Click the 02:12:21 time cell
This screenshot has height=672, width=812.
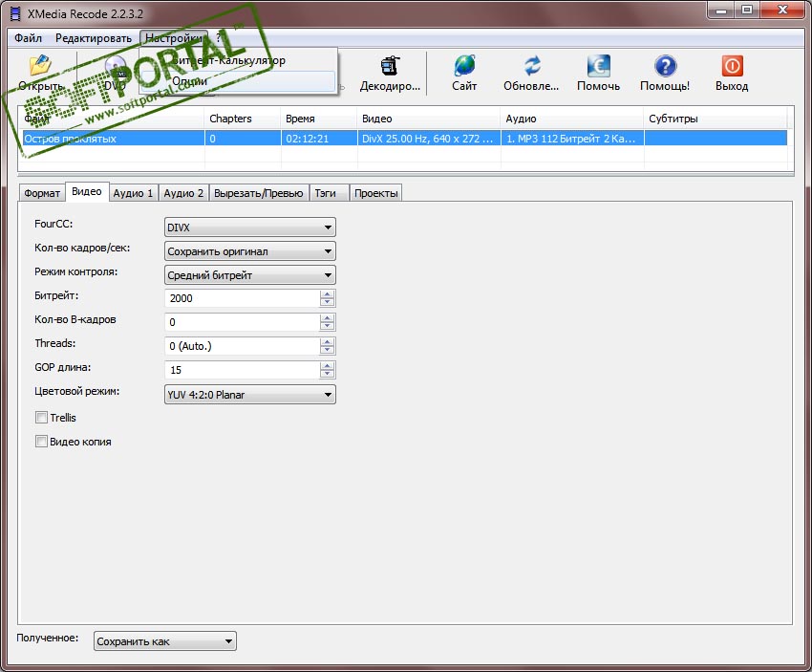pyautogui.click(x=319, y=139)
